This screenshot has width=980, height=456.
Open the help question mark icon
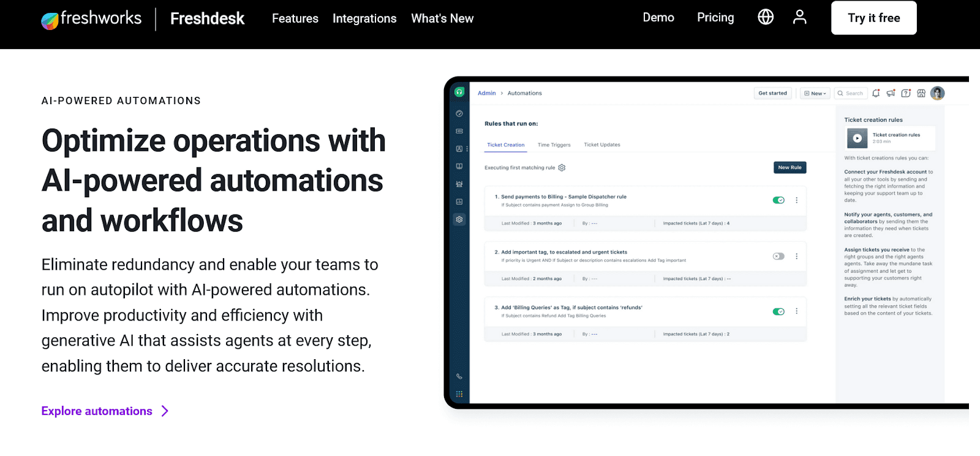tap(906, 93)
